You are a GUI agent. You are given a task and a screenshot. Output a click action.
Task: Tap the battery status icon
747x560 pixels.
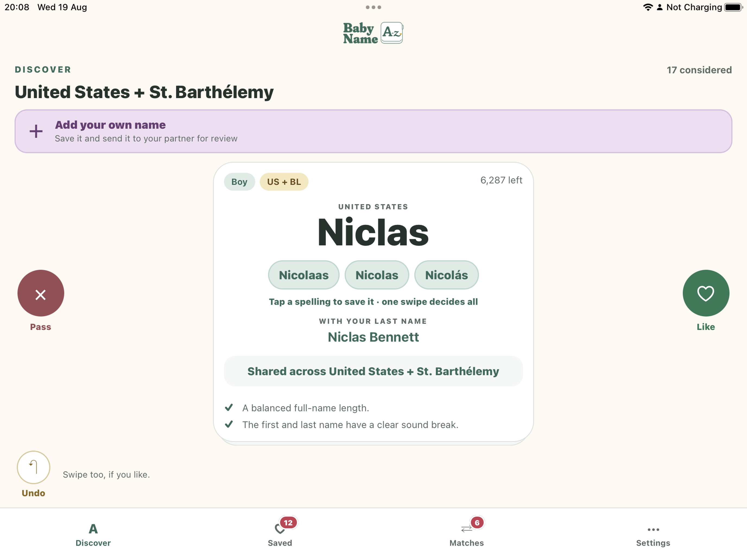click(733, 7)
